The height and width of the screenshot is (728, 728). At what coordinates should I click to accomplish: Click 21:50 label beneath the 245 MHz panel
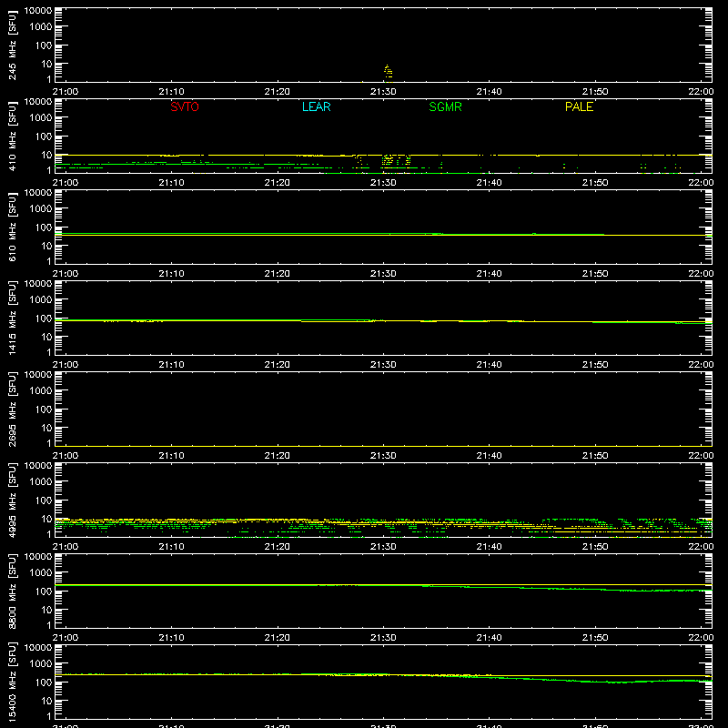pos(595,92)
